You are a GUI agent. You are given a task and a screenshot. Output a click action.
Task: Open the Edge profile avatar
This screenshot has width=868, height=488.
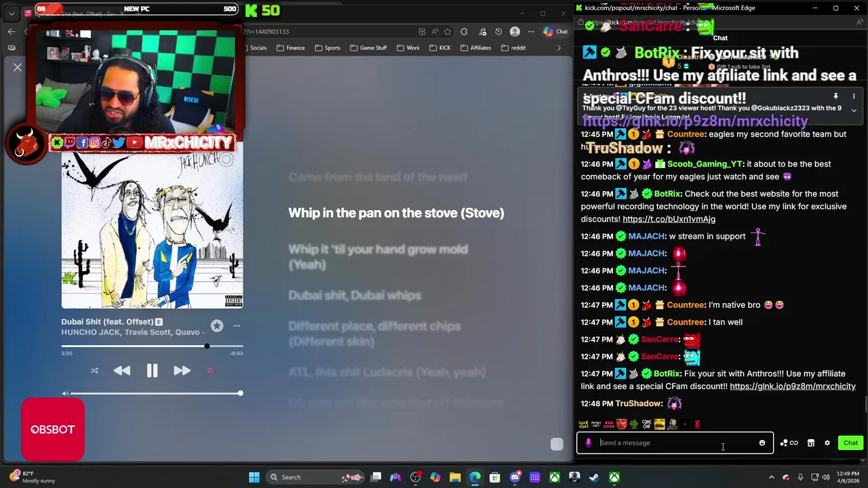(515, 31)
